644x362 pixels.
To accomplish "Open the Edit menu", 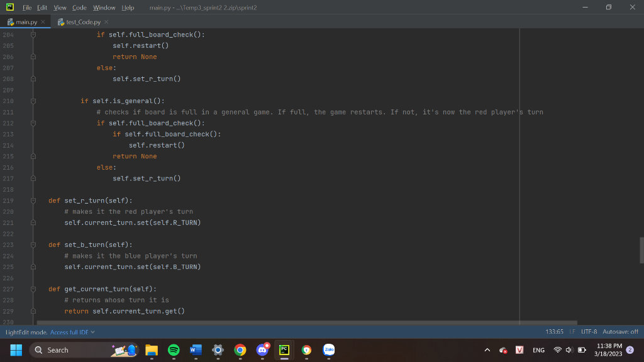I will pos(42,8).
